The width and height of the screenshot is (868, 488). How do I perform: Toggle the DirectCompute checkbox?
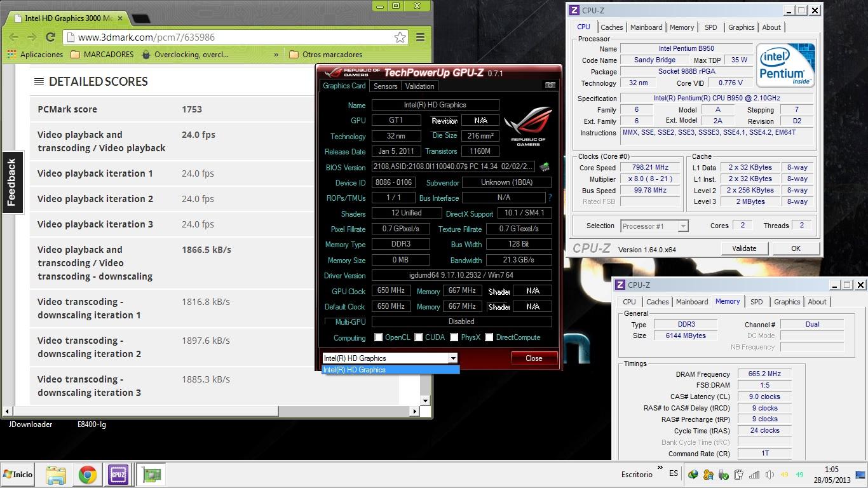[x=489, y=337]
